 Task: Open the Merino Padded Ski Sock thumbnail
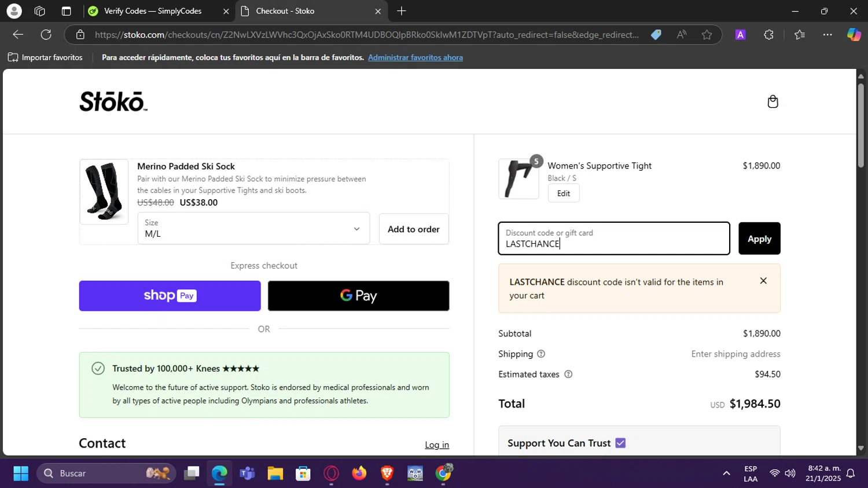(104, 192)
